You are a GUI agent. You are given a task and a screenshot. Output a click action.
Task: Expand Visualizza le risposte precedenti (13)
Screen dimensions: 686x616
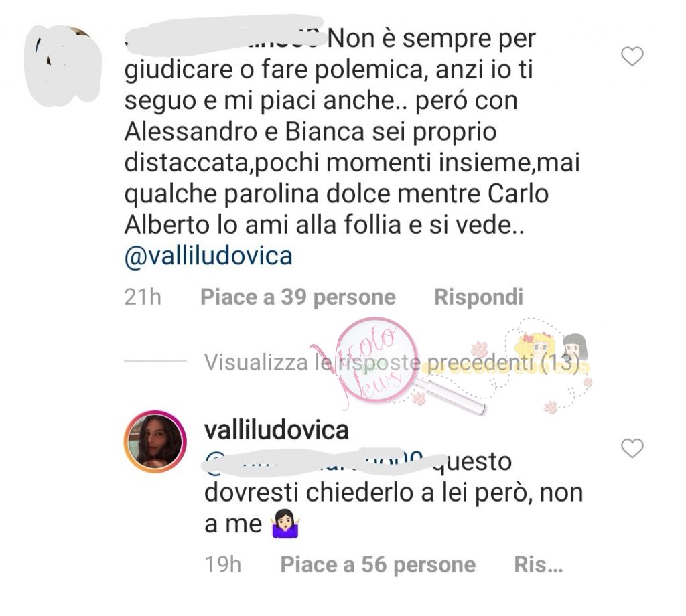tap(391, 362)
